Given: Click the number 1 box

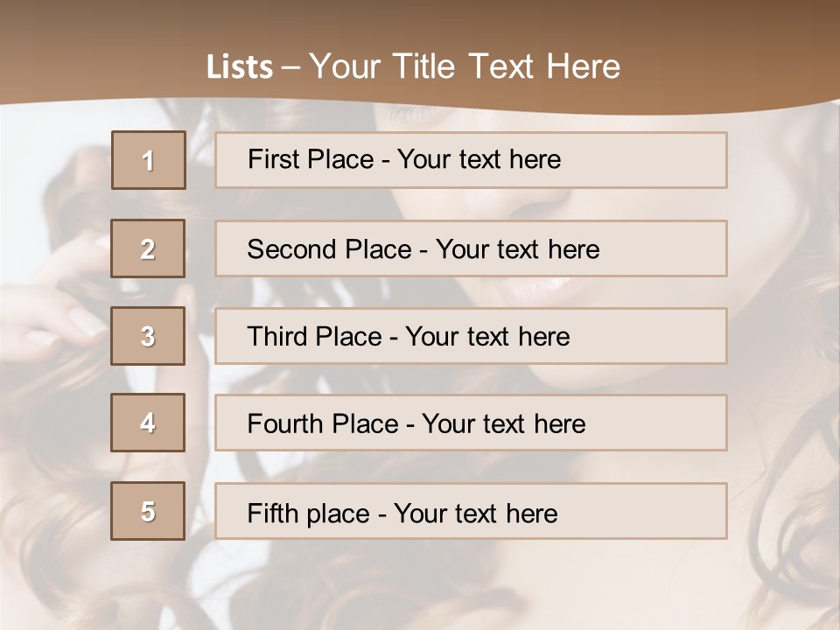Looking at the screenshot, I should click(x=149, y=160).
